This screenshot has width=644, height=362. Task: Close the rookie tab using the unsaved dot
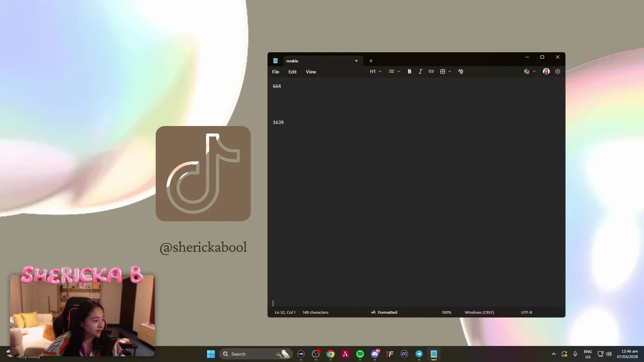pyautogui.click(x=356, y=61)
